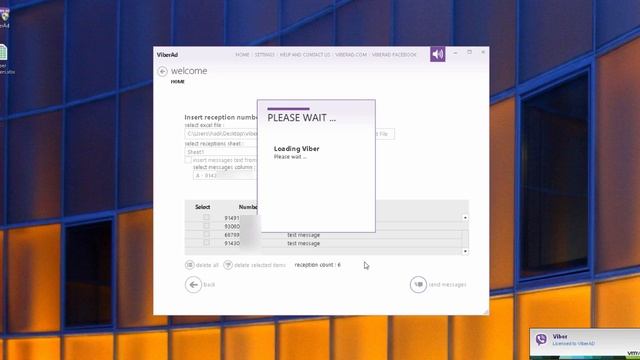Click the round back arrow button

(193, 284)
